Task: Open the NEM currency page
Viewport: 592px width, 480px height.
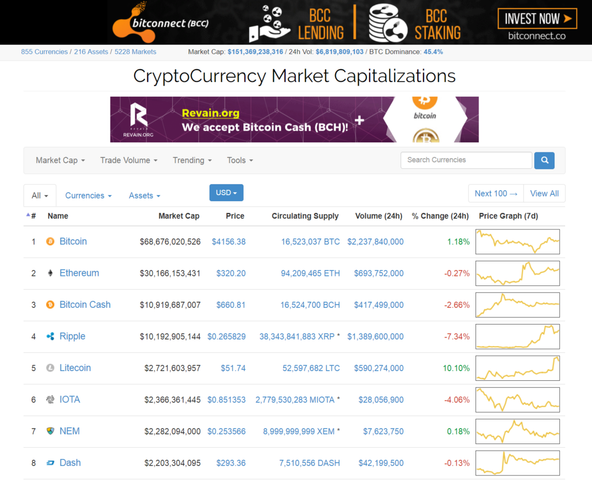Action: 69,431
